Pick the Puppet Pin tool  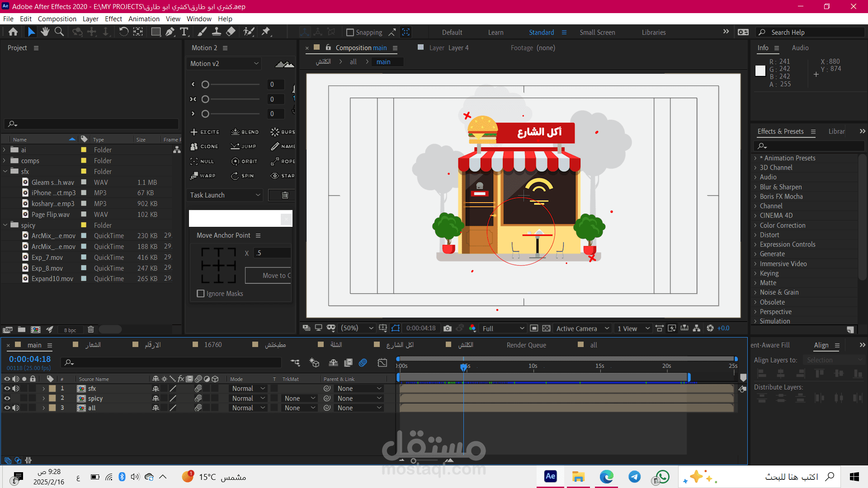tap(266, 32)
